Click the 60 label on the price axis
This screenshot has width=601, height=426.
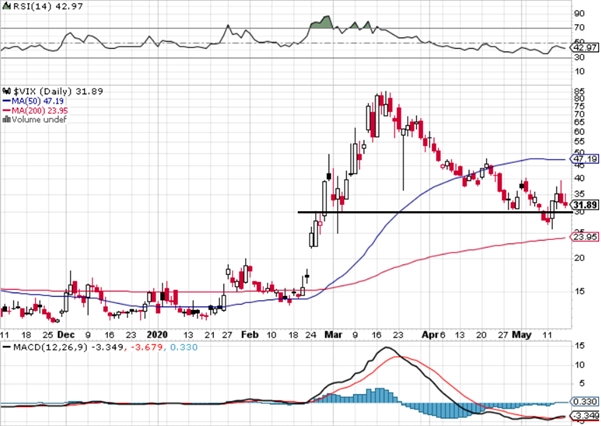point(580,132)
